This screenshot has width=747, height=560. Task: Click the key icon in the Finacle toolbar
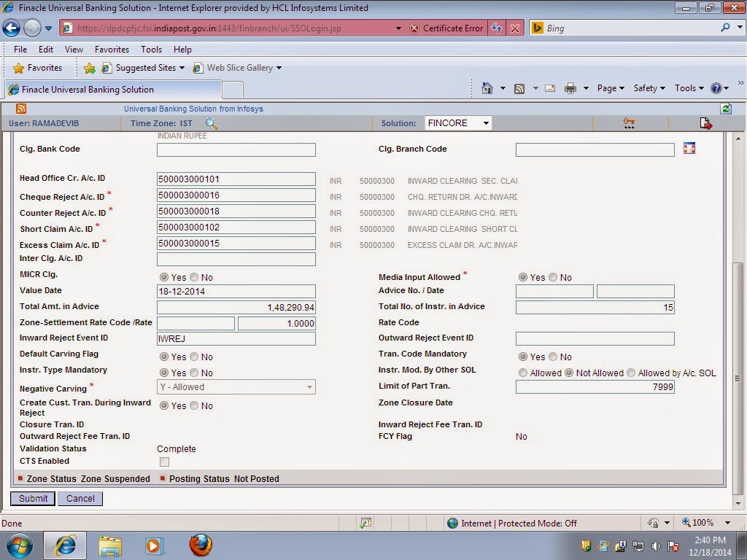coord(629,122)
